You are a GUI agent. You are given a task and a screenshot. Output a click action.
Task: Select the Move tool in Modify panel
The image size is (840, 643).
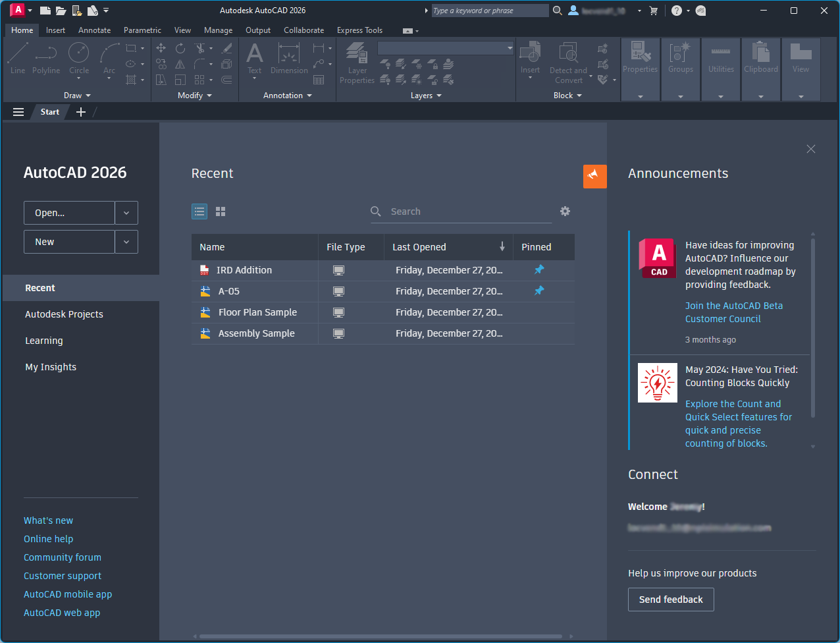[x=161, y=48]
